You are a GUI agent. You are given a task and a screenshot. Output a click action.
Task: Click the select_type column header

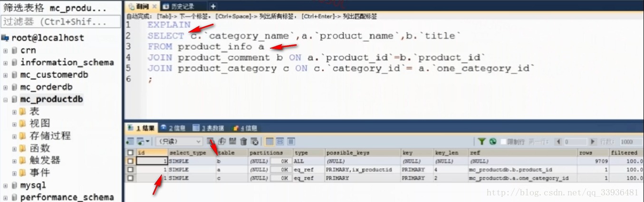[x=192, y=153]
